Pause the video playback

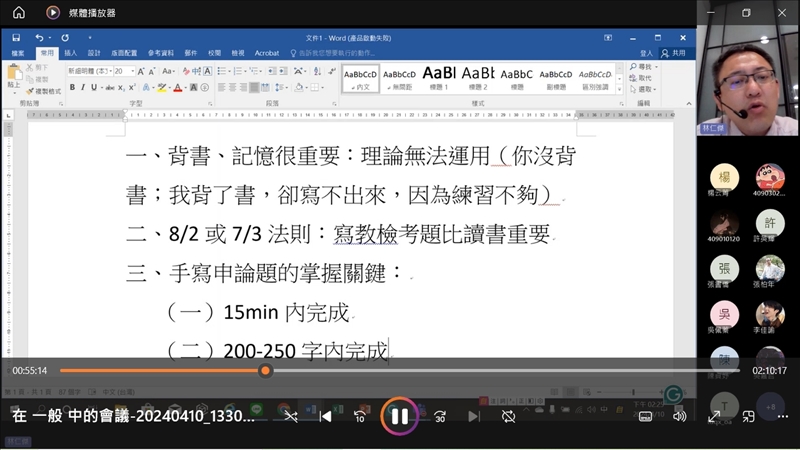point(398,416)
